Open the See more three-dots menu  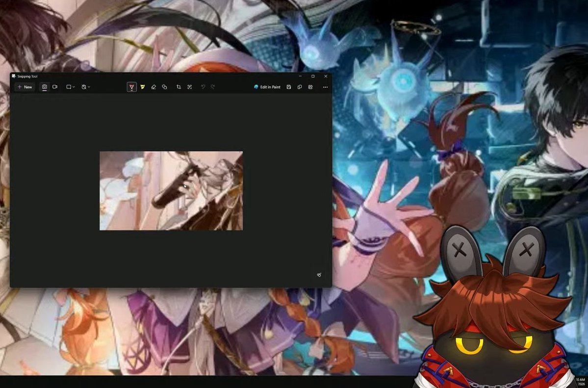pyautogui.click(x=325, y=87)
